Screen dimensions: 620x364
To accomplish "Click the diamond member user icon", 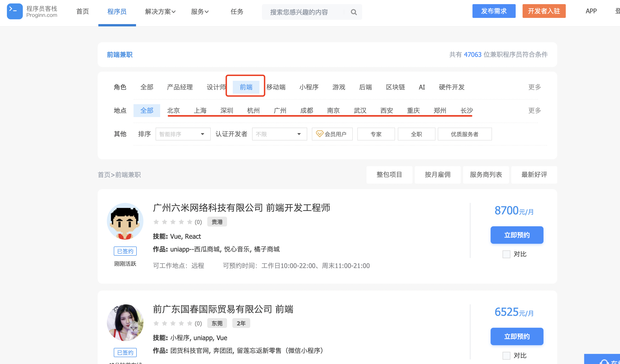I will click(319, 134).
